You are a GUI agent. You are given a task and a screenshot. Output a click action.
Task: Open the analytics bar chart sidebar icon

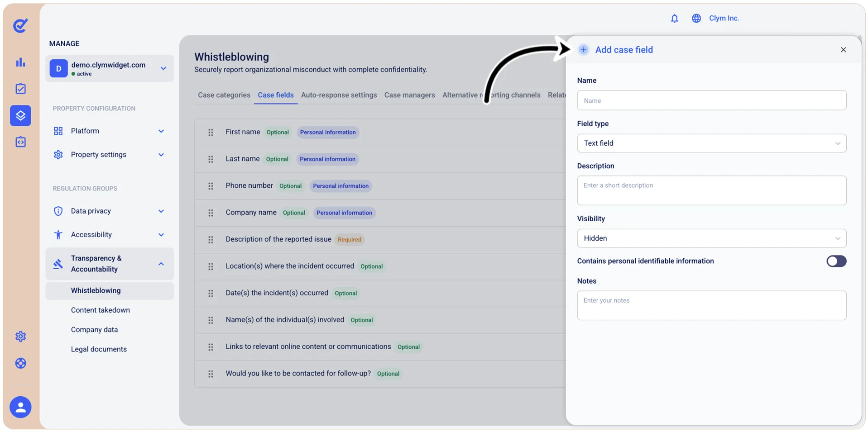20,62
